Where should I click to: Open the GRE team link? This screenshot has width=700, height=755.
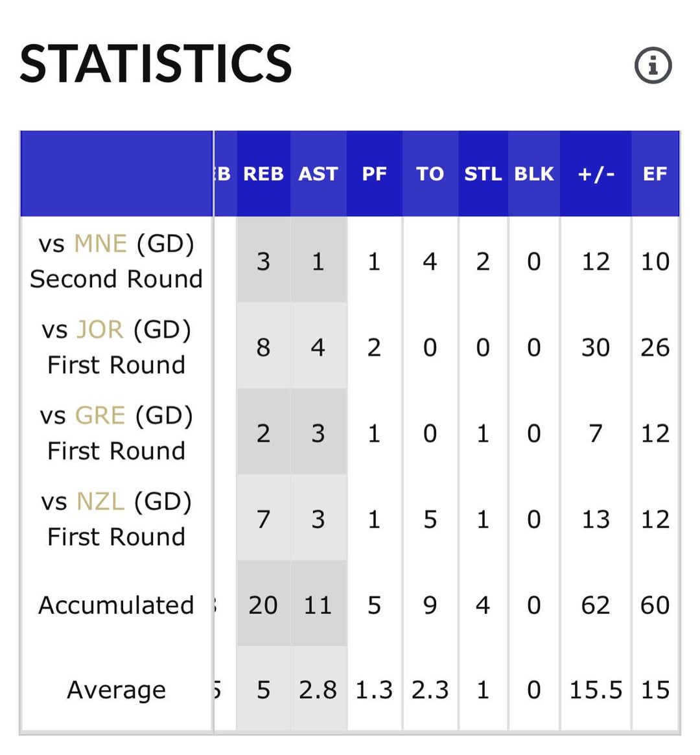pyautogui.click(x=100, y=415)
